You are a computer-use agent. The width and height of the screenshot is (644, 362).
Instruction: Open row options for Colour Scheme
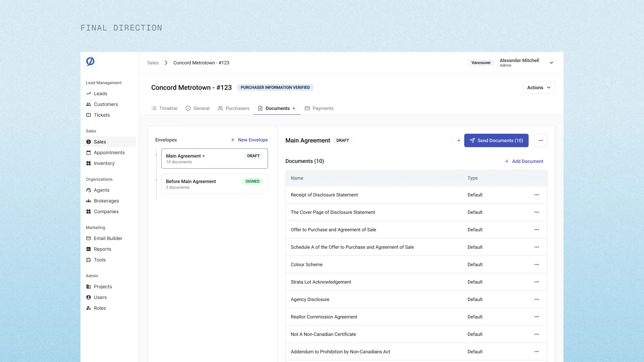[x=536, y=264]
